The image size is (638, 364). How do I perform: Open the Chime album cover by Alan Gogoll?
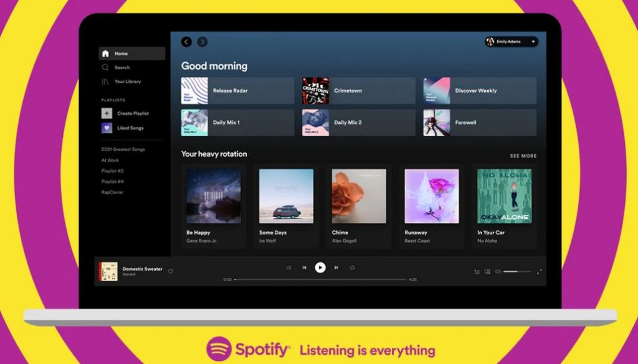click(x=358, y=196)
